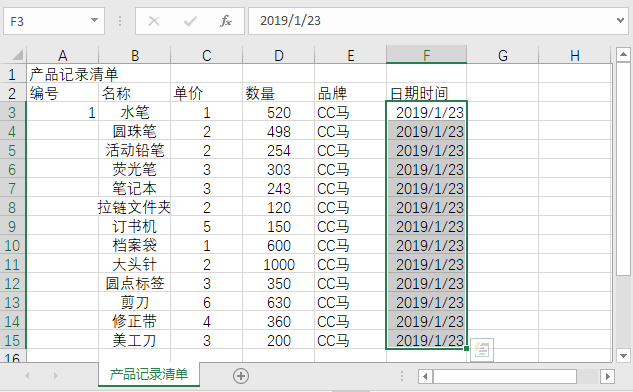Click the cell containing 剪刀

[x=134, y=302]
